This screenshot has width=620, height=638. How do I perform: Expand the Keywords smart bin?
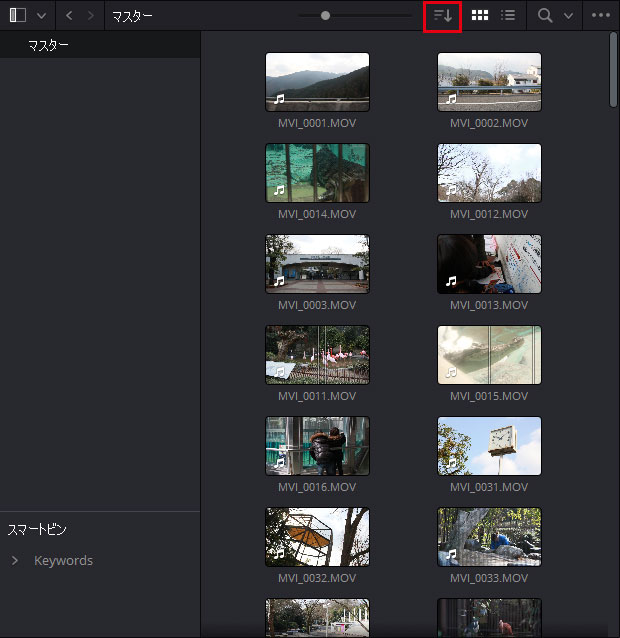tap(15, 561)
